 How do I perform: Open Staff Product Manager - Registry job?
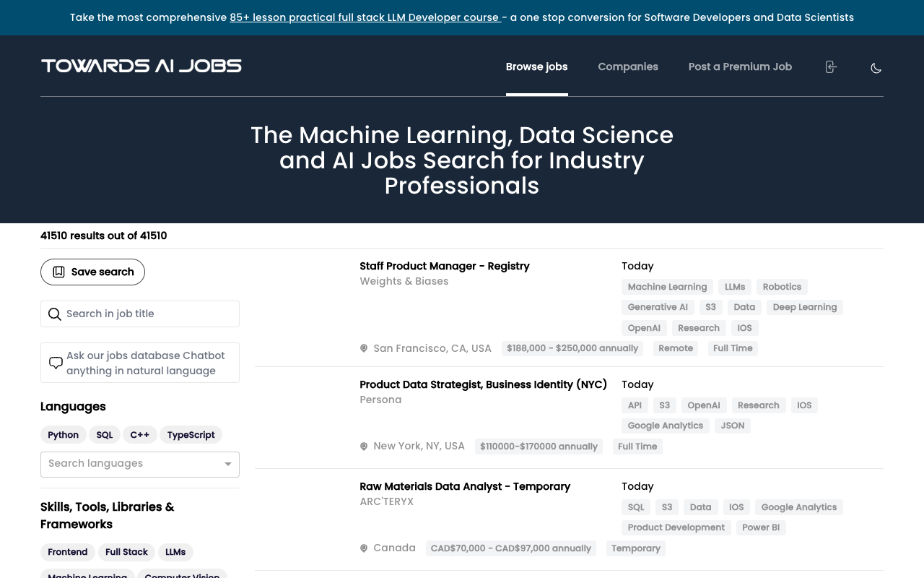click(x=445, y=266)
